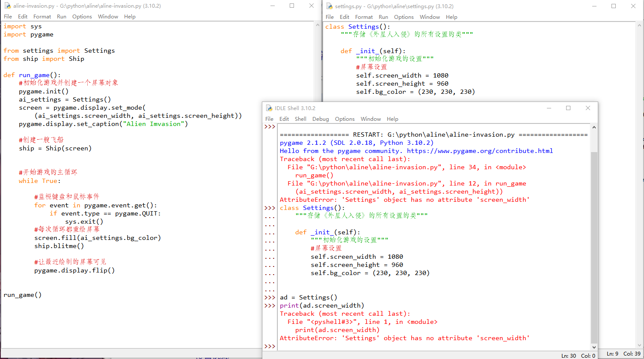The height and width of the screenshot is (359, 644).
Task: Open Window menu in IDLE Shell window
Action: point(371,119)
